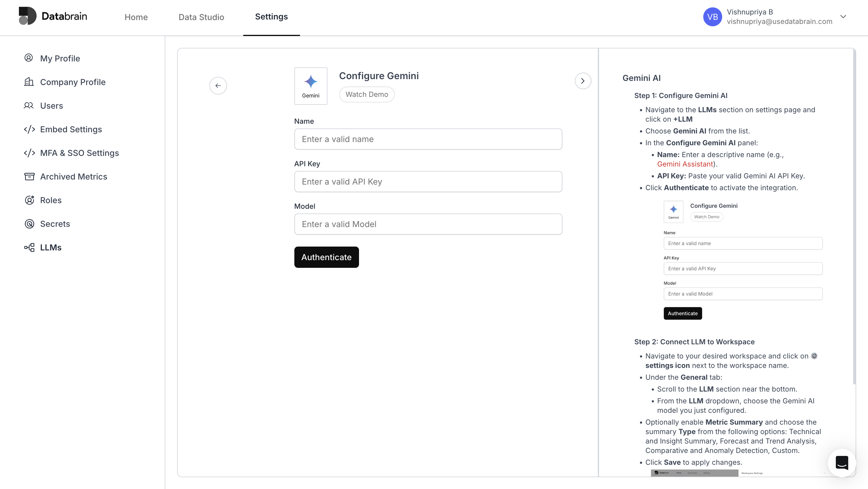Expand the account dropdown for Vishnupriya B
The width and height of the screenshot is (868, 489).
click(x=844, y=16)
